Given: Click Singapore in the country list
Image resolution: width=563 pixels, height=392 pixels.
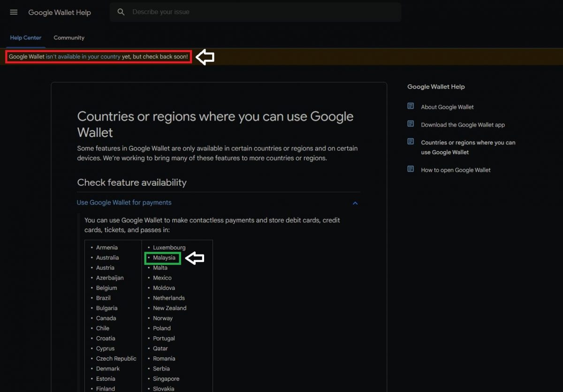Looking at the screenshot, I should pyautogui.click(x=166, y=378).
